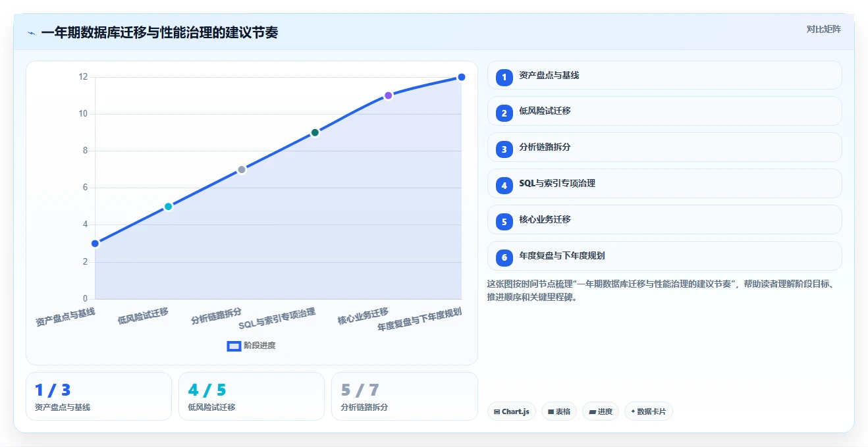Open the SQL与索引专项治理 list row text

tap(557, 183)
